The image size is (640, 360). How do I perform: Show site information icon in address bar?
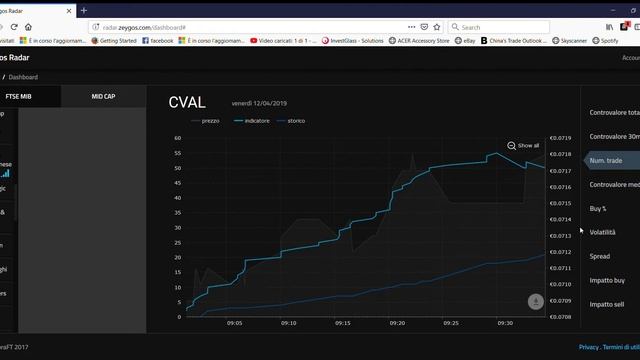96,27
